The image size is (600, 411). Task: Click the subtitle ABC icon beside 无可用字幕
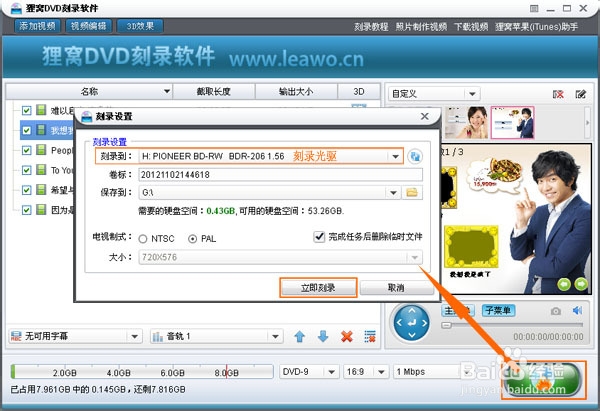16,336
